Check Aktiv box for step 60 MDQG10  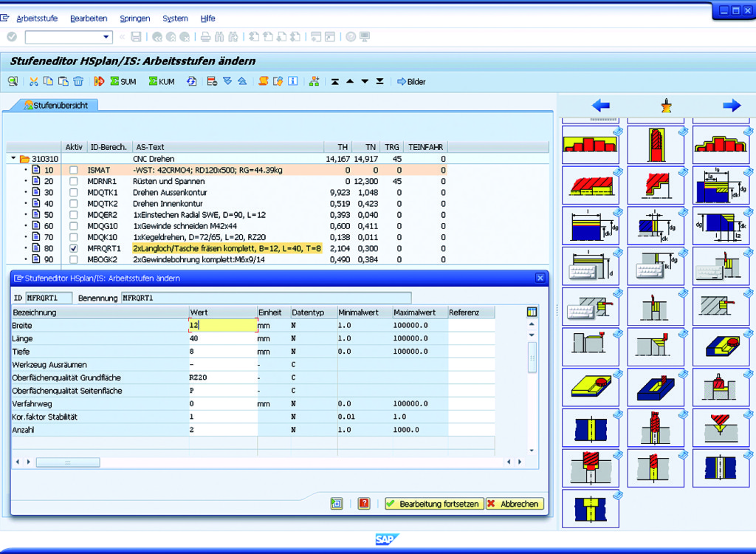point(73,226)
